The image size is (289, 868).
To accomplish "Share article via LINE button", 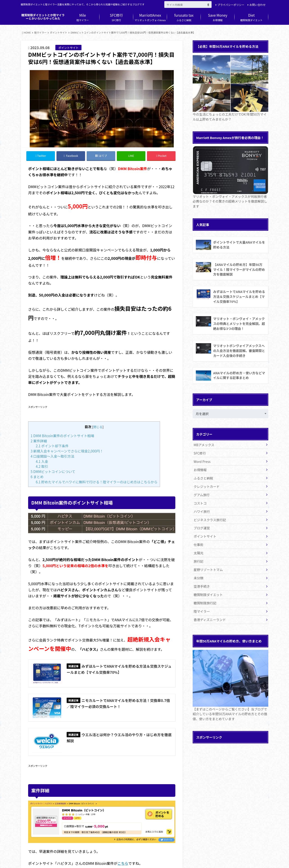I will tap(131, 156).
